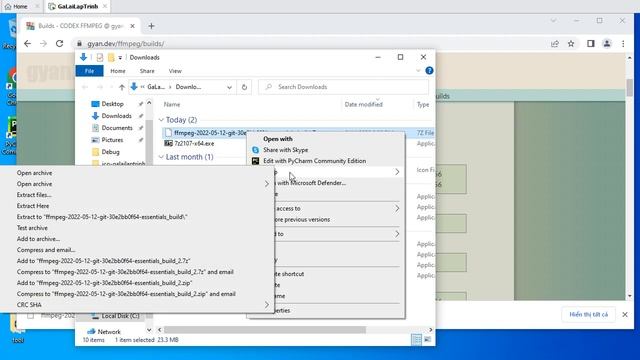Expand 7-Zip submenu arrow
Viewport: 640px width, 360px height.
point(397,172)
